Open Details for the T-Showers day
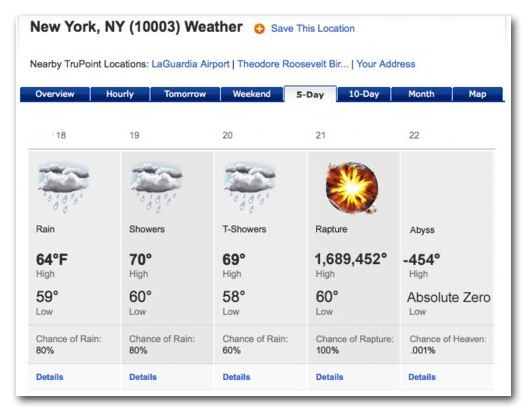 pos(236,377)
